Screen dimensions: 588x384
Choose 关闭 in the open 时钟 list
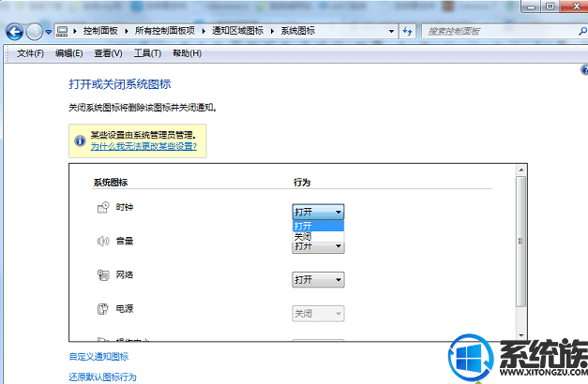tap(318, 236)
